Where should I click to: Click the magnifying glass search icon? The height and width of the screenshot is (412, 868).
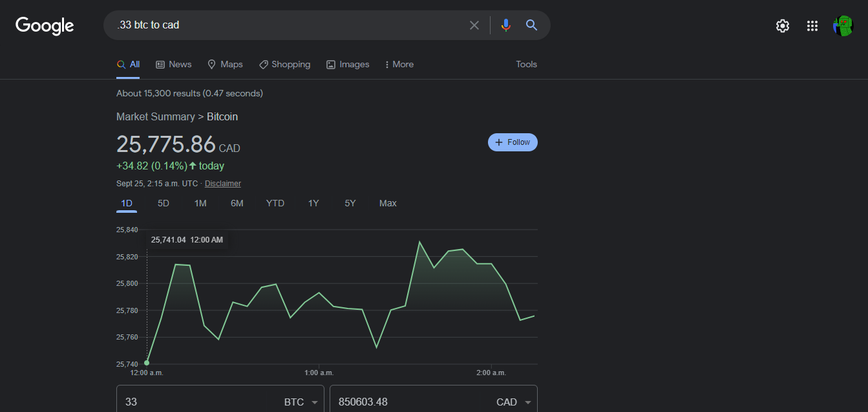coord(531,25)
